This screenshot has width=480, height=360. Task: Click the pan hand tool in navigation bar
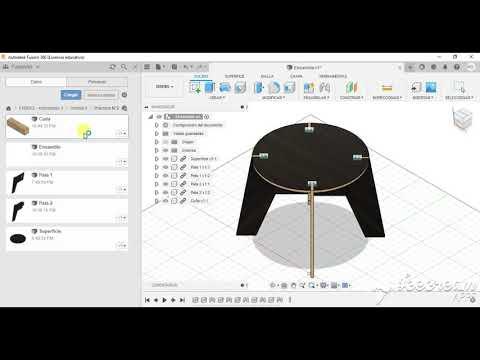coord(293,285)
